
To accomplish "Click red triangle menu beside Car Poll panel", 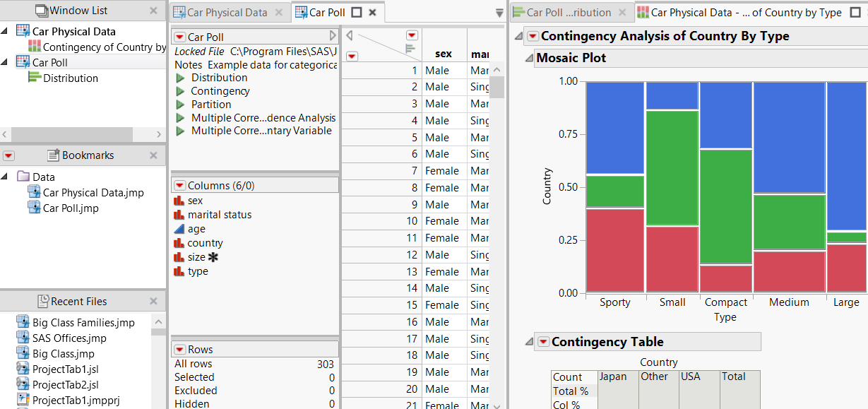I will coord(180,37).
